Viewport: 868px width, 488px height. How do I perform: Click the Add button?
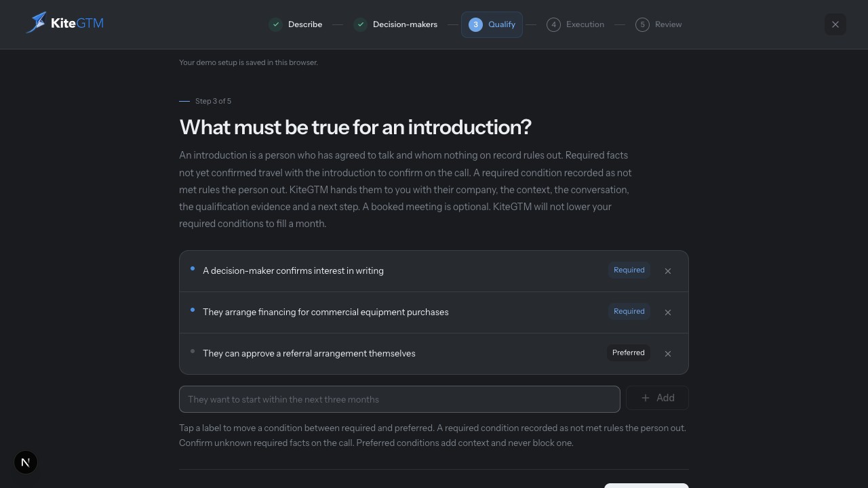(x=657, y=398)
